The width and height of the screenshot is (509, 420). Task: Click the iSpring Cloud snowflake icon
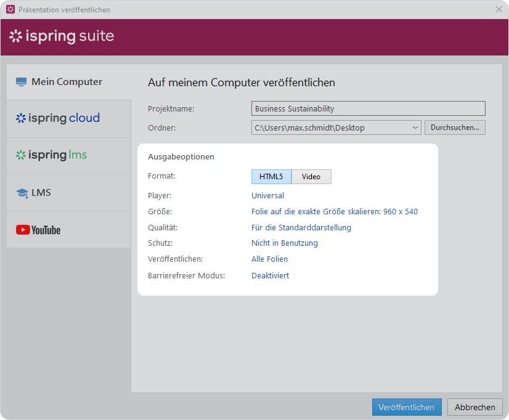21,118
